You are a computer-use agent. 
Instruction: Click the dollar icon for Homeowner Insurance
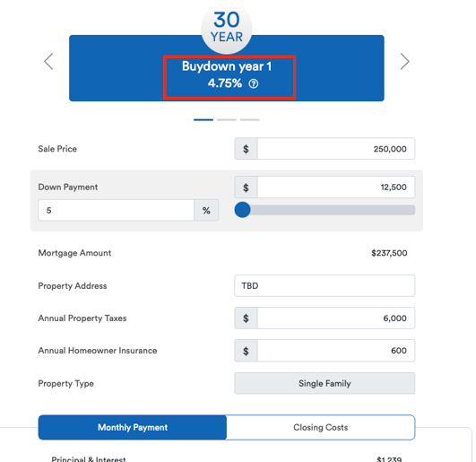point(246,351)
